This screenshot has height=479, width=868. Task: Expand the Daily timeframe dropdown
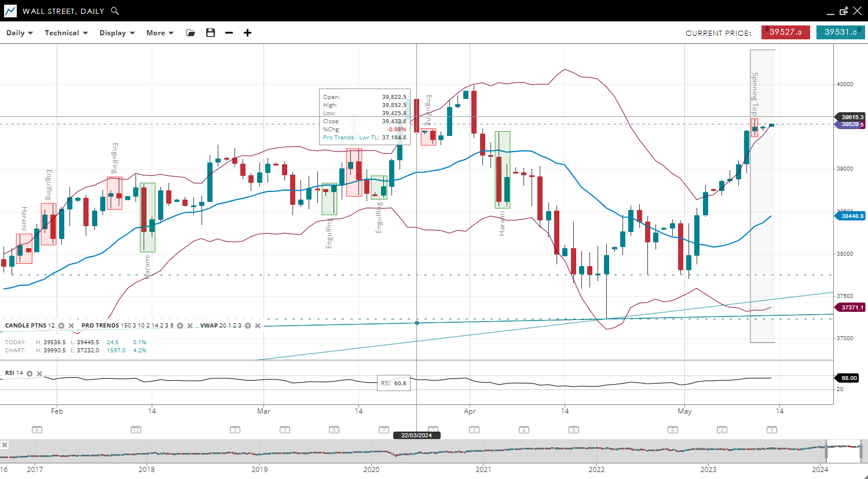coord(20,33)
